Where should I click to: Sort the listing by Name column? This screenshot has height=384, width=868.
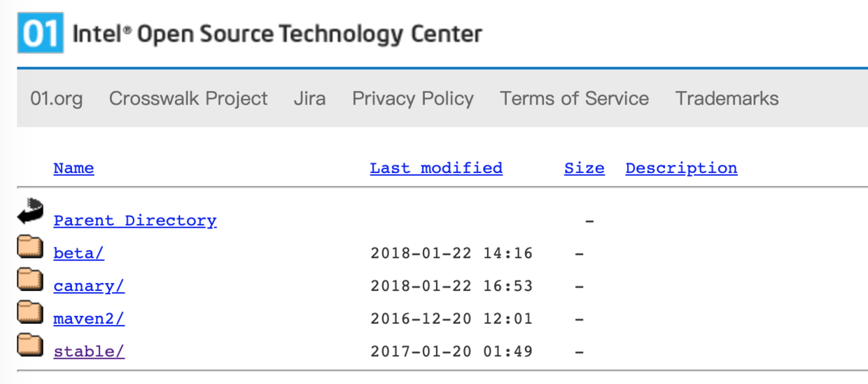[73, 168]
